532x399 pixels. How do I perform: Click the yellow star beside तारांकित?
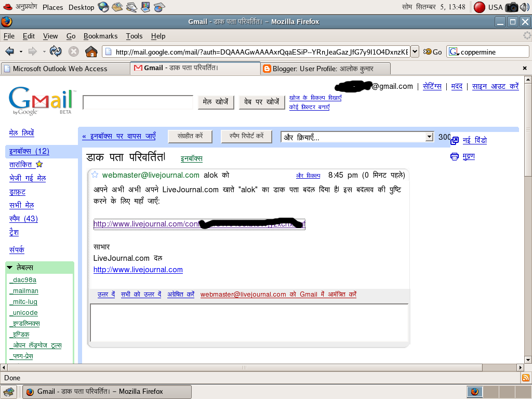[39, 164]
